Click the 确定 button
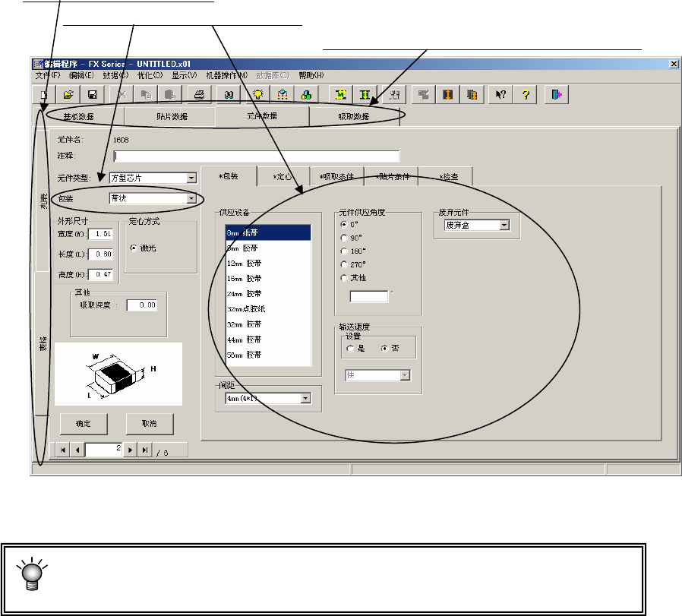This screenshot has width=682, height=616. (84, 424)
